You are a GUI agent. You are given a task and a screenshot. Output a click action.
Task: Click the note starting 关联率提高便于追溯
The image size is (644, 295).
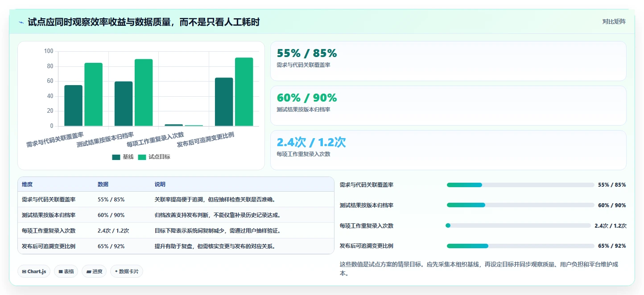point(215,200)
